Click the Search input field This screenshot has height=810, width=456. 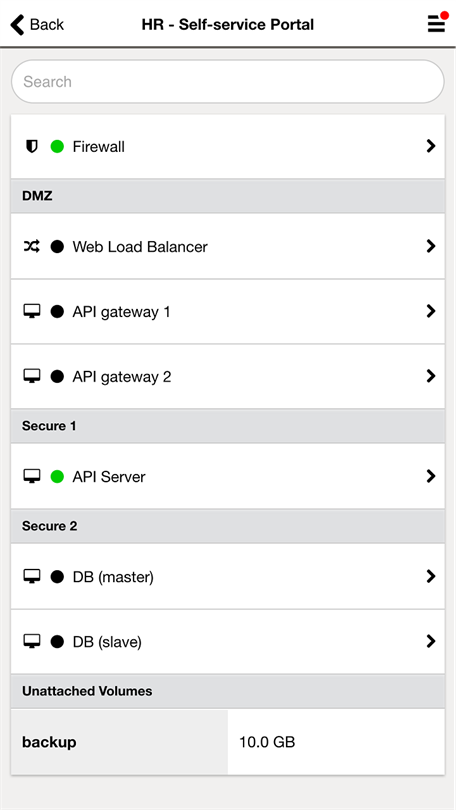228,82
